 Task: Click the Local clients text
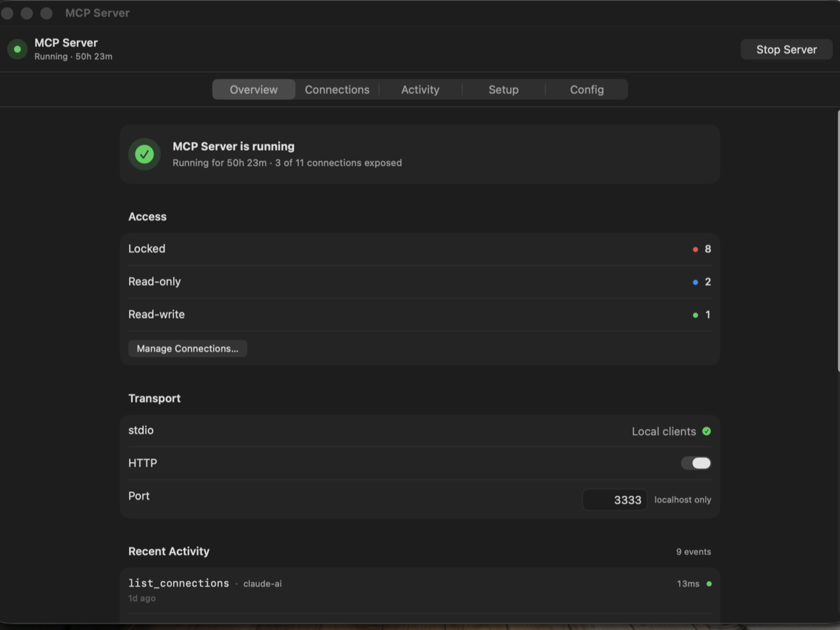point(664,431)
